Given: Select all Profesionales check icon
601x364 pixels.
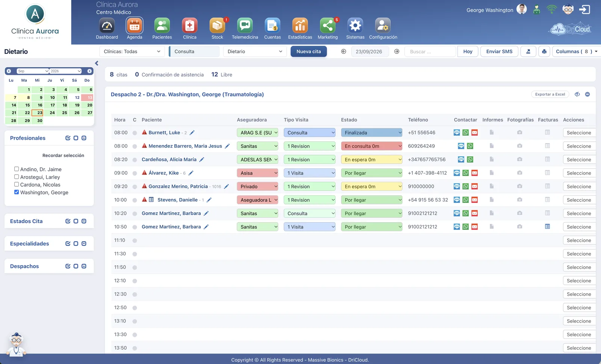Looking at the screenshot, I should click(x=68, y=138).
